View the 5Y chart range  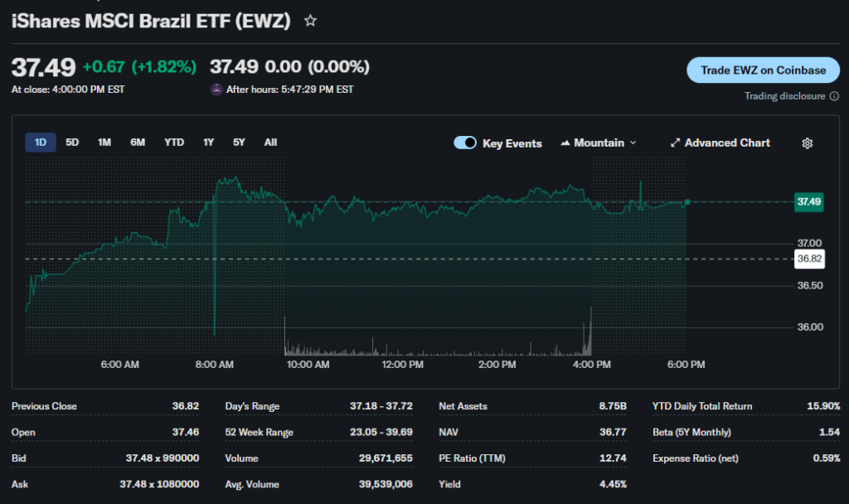pos(239,143)
